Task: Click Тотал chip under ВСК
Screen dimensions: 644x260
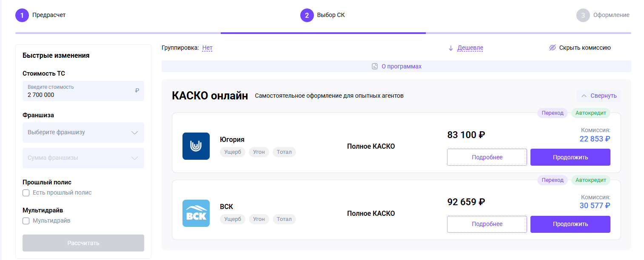Action: [284, 219]
